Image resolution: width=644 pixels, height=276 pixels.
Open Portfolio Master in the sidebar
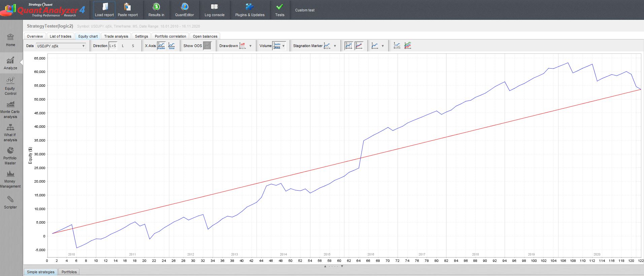coord(10,156)
